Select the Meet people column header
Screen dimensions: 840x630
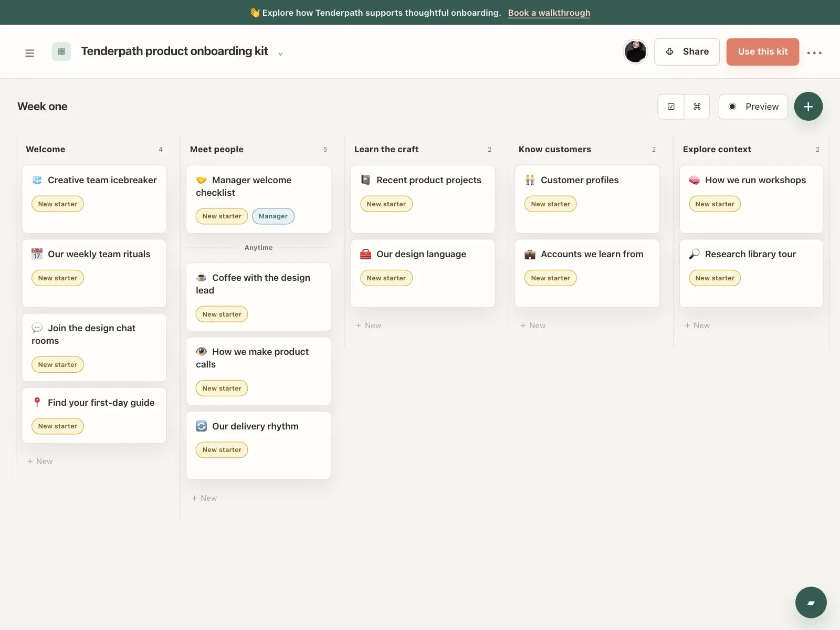click(217, 149)
